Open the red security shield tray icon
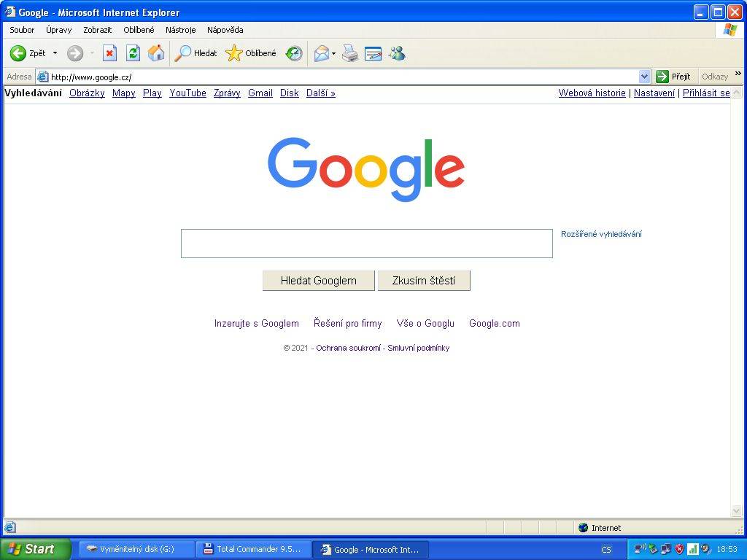 679,549
